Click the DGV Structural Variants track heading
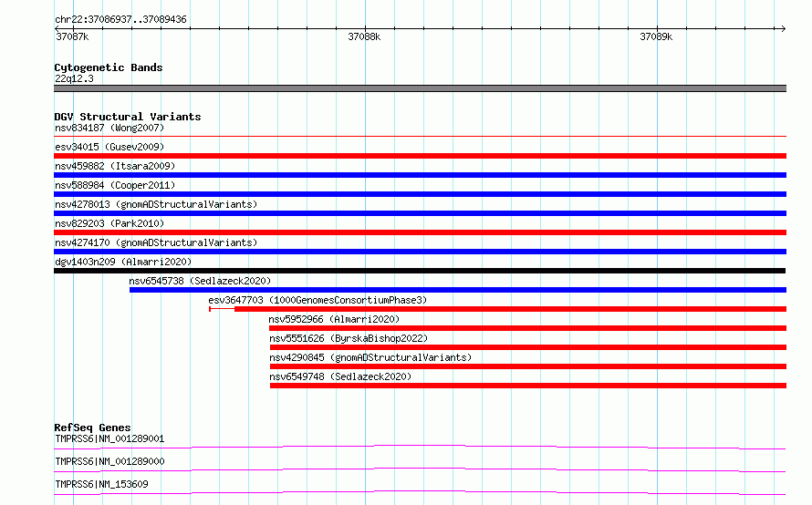Viewport: 812px width, 505px height. pyautogui.click(x=128, y=117)
